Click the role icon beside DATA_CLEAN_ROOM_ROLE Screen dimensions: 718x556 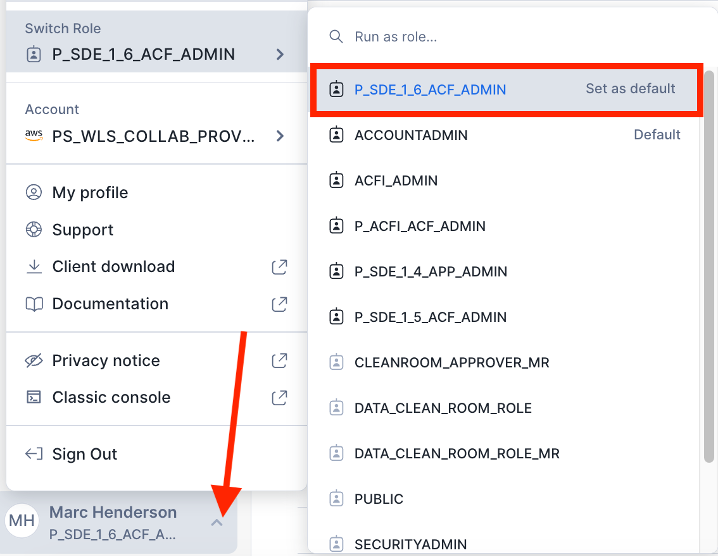(337, 408)
